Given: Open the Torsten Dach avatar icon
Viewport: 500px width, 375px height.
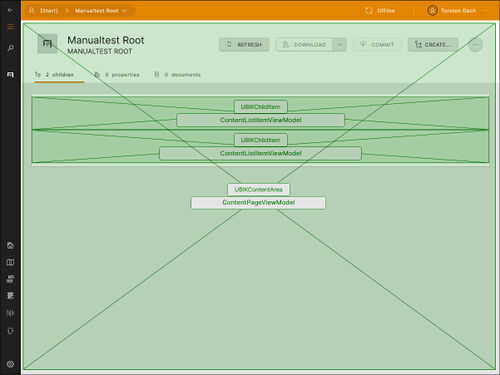Looking at the screenshot, I should click(432, 11).
